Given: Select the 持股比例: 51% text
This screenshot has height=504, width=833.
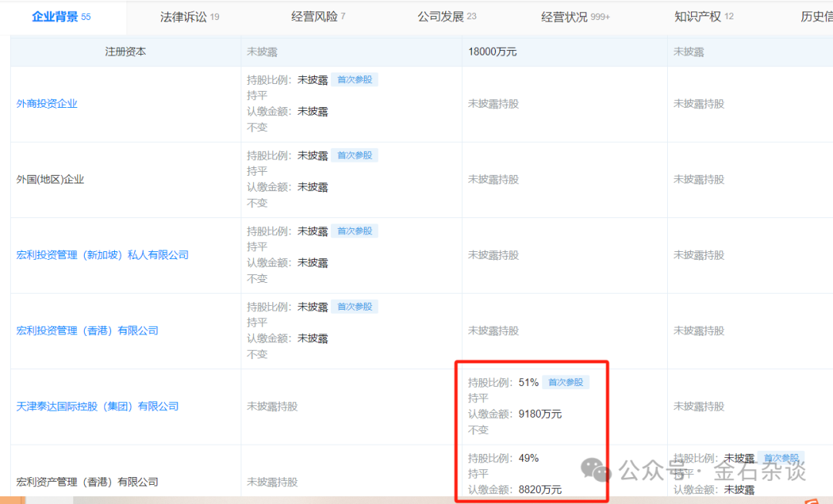Looking at the screenshot, I should coord(503,382).
